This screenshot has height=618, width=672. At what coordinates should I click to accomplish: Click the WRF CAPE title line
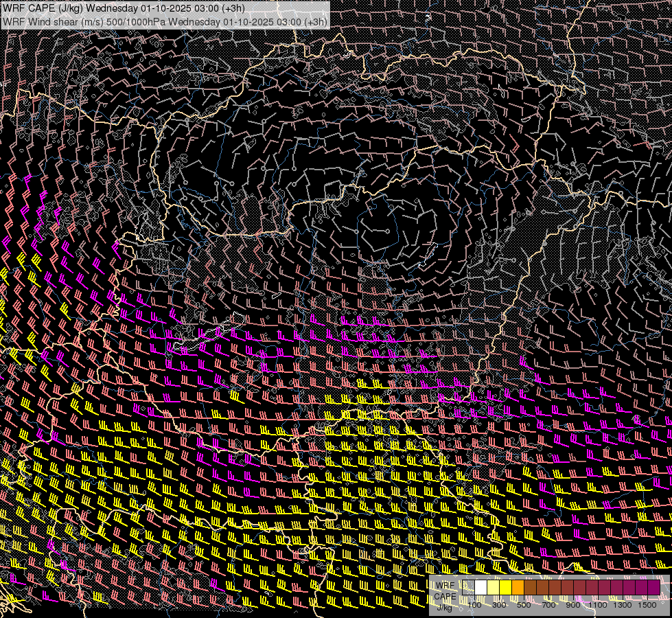[124, 8]
